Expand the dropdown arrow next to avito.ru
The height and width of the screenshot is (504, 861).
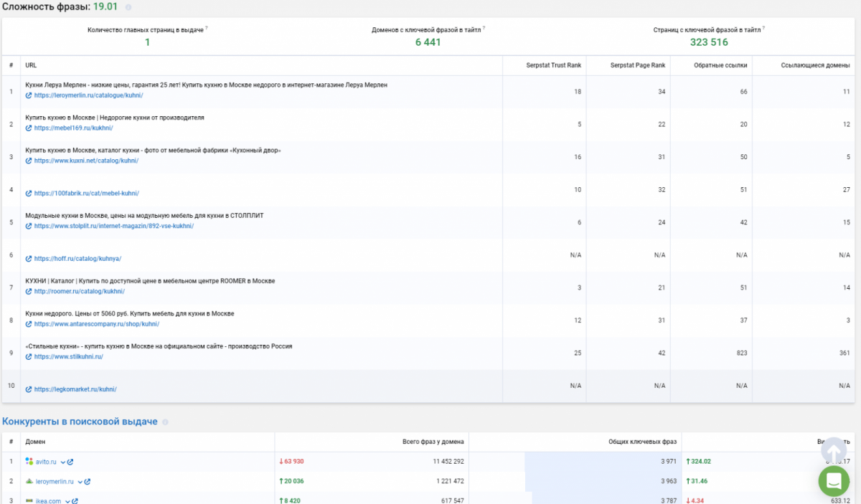[x=62, y=462]
